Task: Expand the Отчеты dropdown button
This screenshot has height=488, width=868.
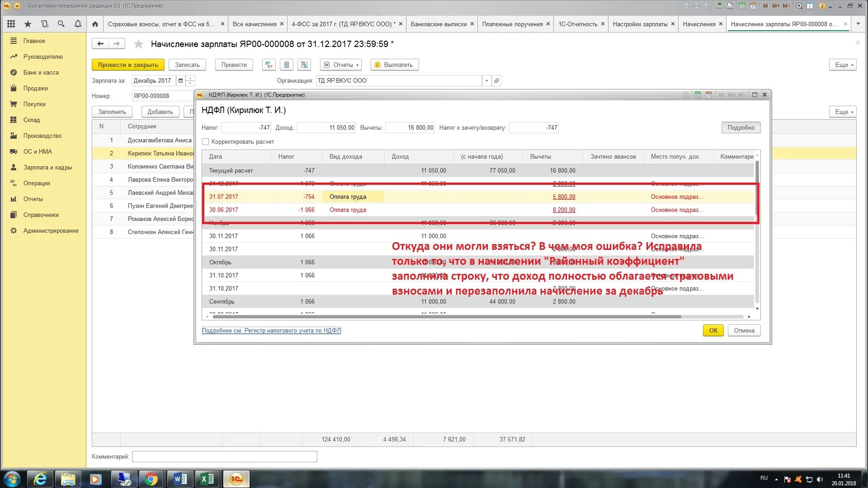Action: tap(341, 65)
